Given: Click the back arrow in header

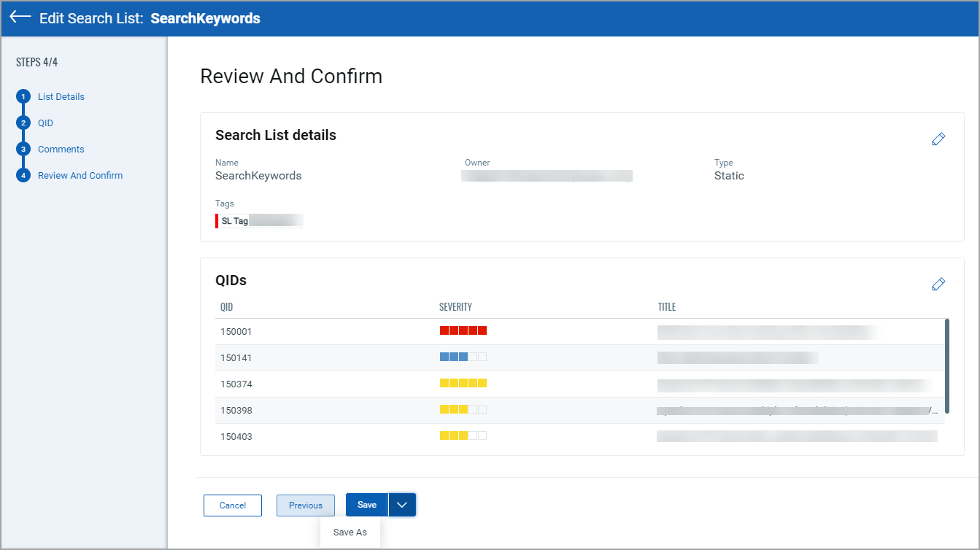Looking at the screenshot, I should (x=20, y=18).
